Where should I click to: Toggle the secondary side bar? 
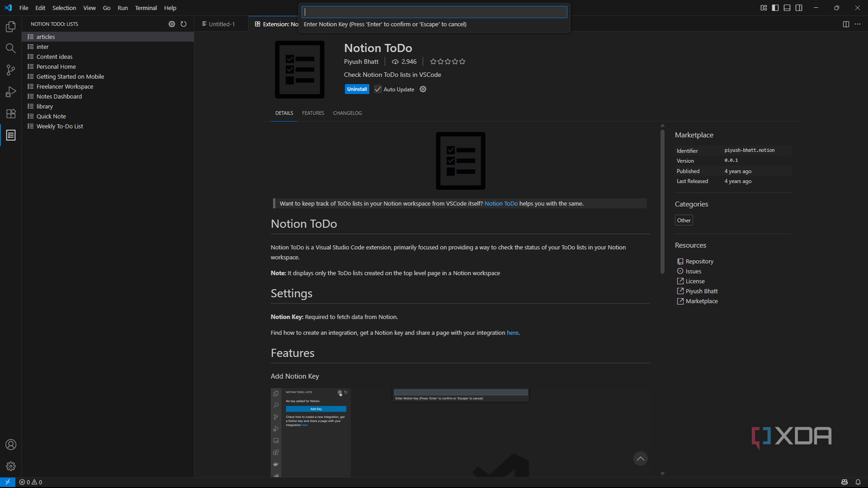coord(799,8)
